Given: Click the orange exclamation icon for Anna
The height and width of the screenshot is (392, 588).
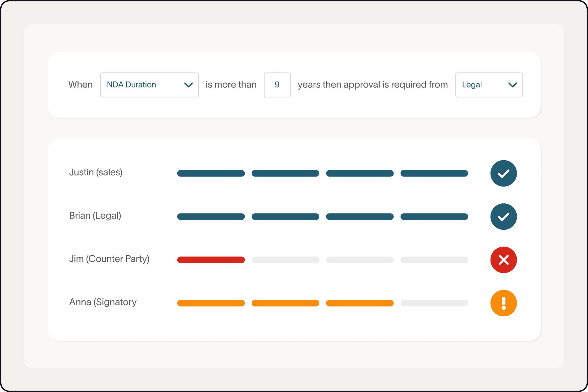Looking at the screenshot, I should [503, 303].
